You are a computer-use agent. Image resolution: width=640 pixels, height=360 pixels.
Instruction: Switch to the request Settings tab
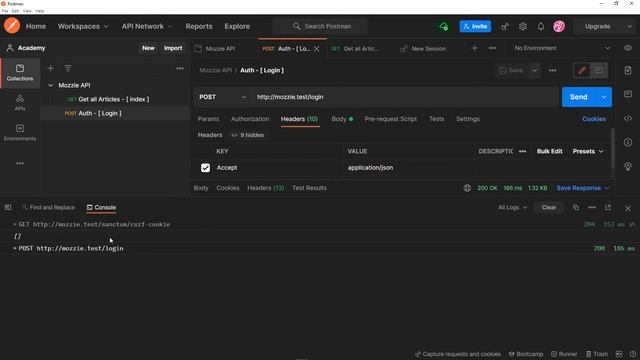pos(468,119)
